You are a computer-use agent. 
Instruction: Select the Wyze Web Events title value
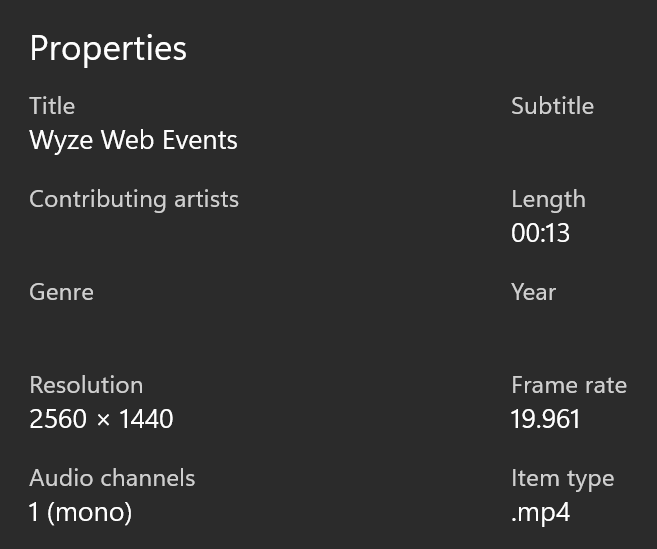click(133, 140)
